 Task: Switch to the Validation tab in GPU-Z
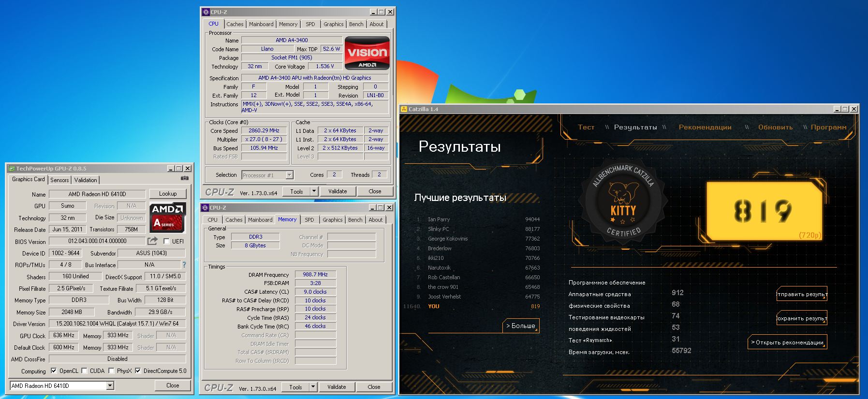click(x=86, y=180)
